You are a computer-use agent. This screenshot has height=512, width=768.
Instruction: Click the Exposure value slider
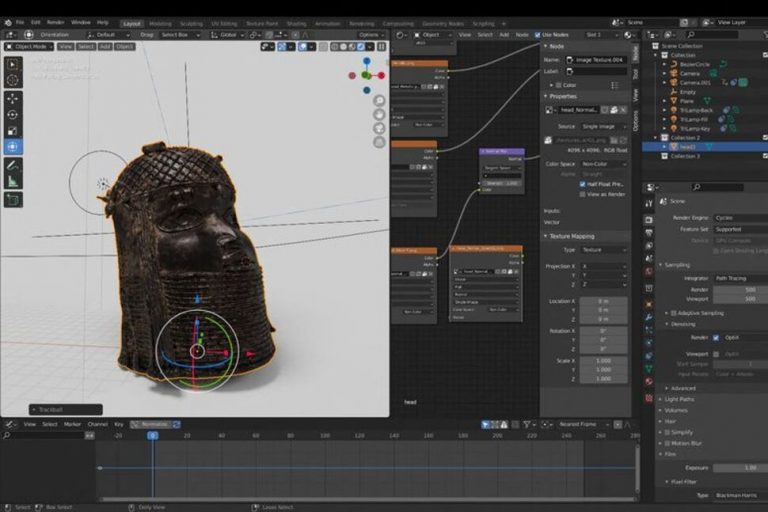[x=741, y=468]
